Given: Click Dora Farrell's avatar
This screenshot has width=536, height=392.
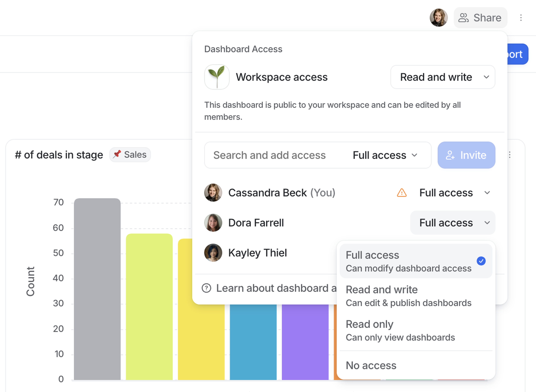Looking at the screenshot, I should pos(213,223).
